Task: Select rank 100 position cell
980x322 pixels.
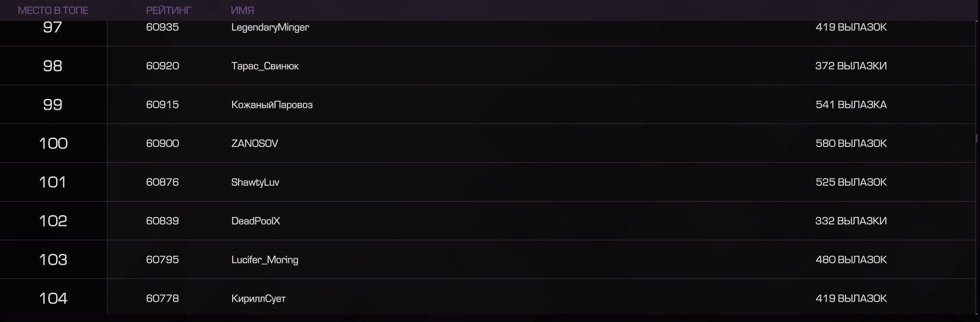Action: [53, 143]
